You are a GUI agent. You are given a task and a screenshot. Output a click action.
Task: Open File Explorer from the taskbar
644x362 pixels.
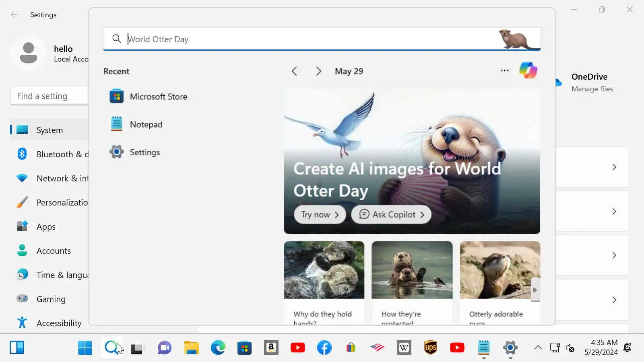(x=191, y=348)
